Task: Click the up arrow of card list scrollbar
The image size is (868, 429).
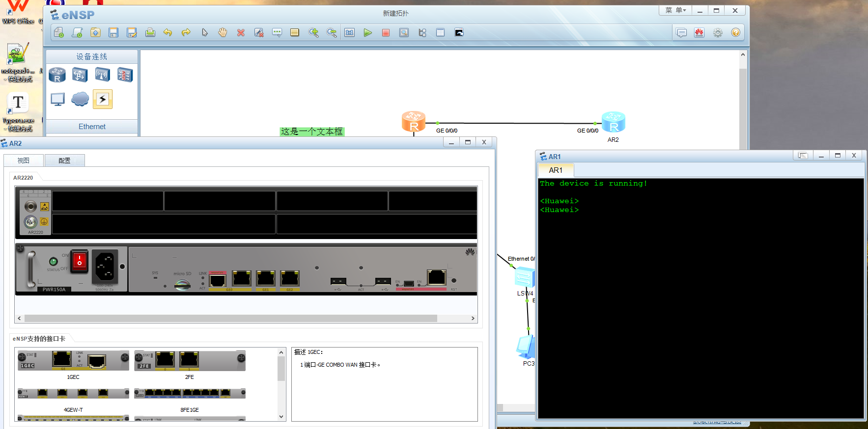Action: click(281, 352)
